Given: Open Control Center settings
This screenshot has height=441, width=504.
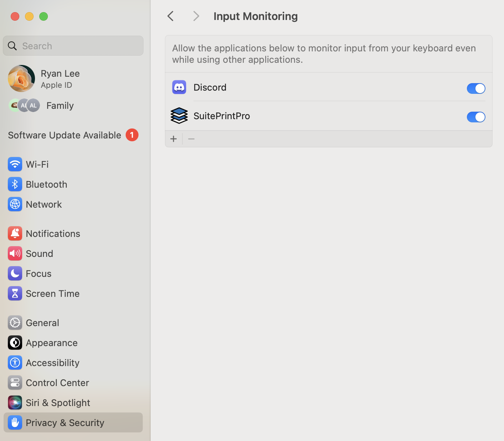Looking at the screenshot, I should (73, 382).
